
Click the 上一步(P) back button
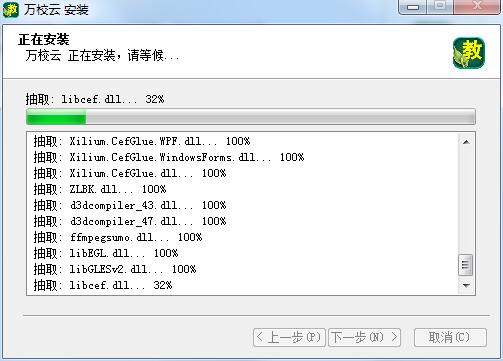289,337
